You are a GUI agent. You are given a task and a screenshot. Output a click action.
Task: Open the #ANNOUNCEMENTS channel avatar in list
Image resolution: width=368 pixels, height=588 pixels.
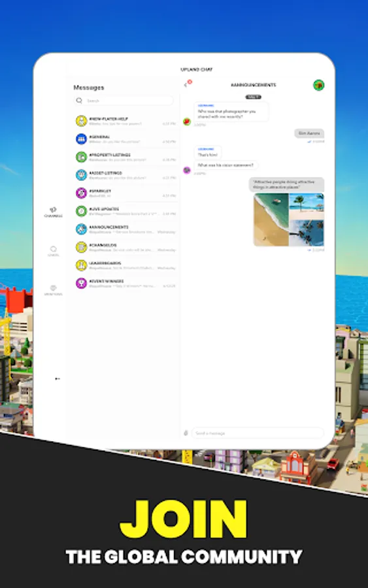[x=82, y=229]
